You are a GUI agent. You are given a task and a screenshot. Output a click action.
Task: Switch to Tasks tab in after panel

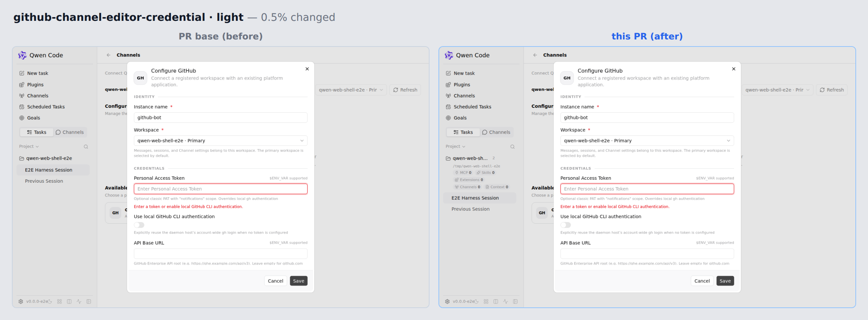463,132
